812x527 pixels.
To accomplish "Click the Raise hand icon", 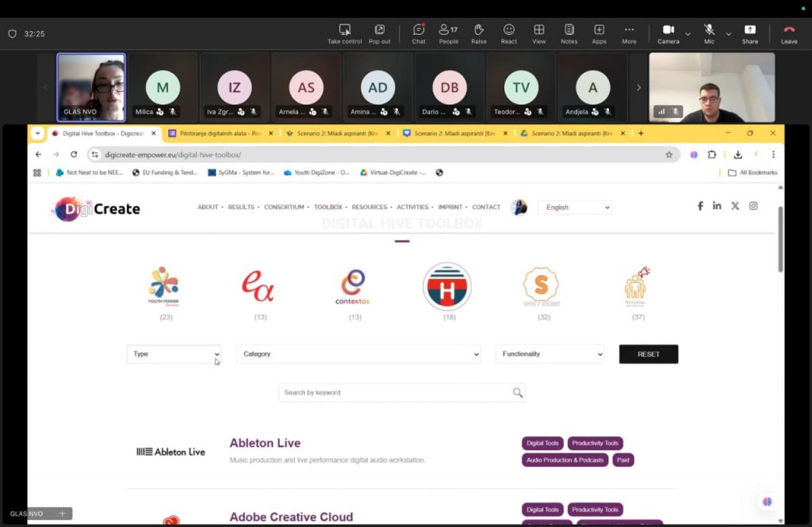I will pos(478,31).
